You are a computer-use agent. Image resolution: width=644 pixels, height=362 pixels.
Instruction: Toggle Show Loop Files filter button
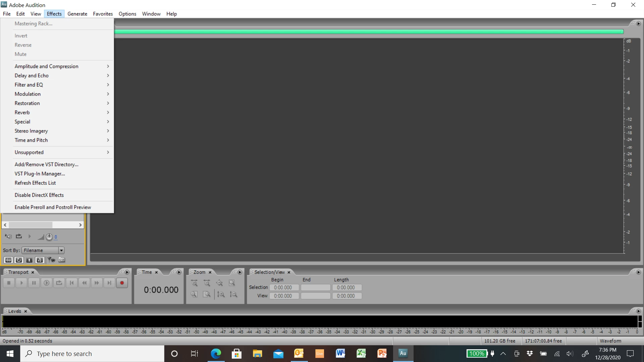point(19,260)
